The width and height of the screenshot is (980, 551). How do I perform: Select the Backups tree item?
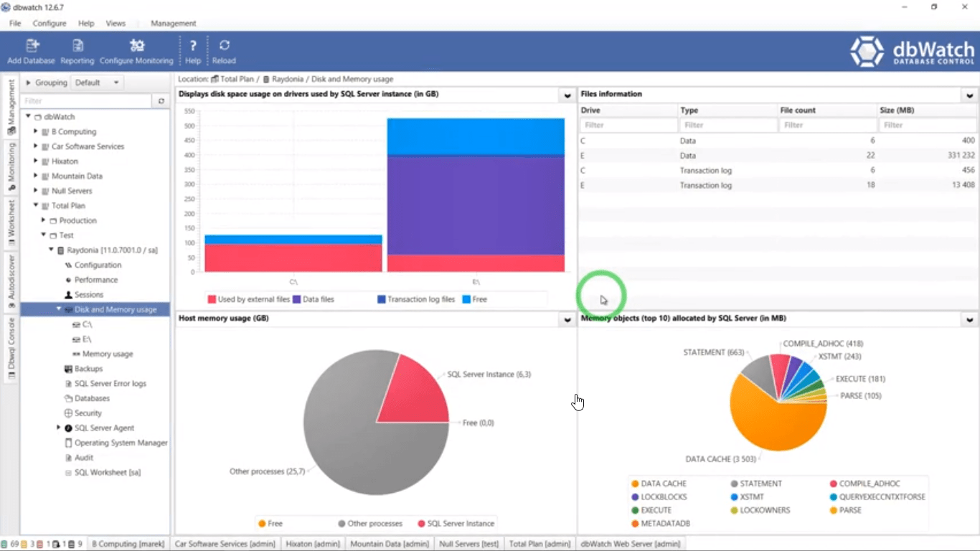pyautogui.click(x=88, y=369)
